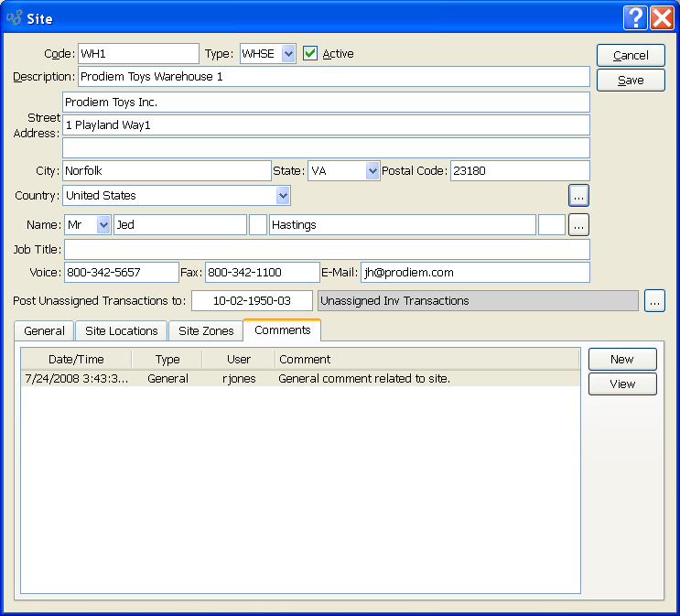The height and width of the screenshot is (616, 680).
Task: Sort comments by Date/Time column header
Action: pos(76,360)
